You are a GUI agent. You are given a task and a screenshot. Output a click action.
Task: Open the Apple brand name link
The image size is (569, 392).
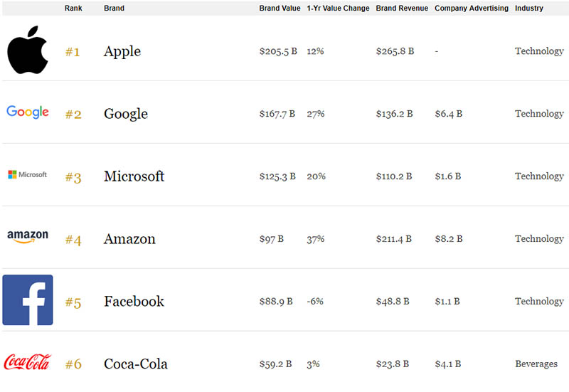click(122, 51)
